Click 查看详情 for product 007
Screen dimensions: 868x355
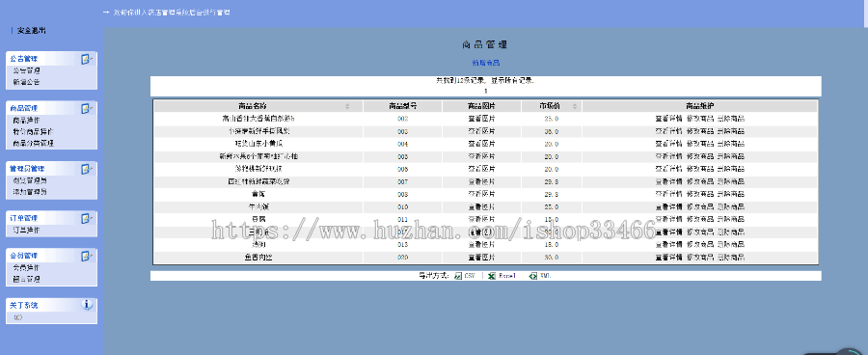pos(668,181)
